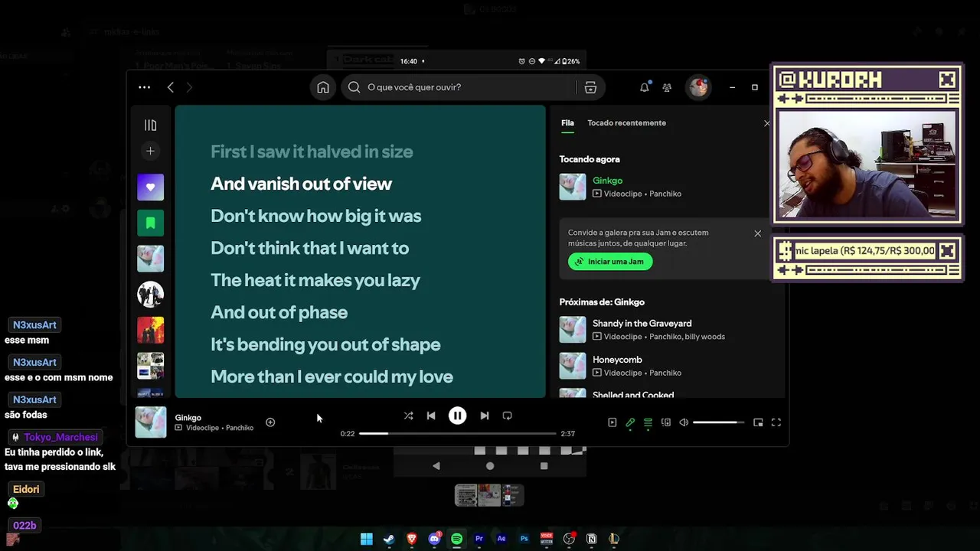980x551 pixels.
Task: Open After Effects from the taskbar
Action: click(x=501, y=539)
